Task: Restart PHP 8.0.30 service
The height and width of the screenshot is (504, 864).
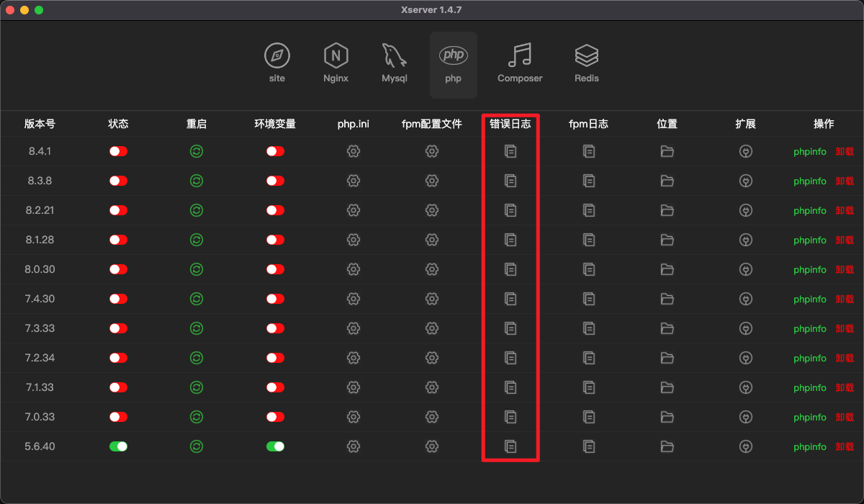Action: (x=197, y=269)
